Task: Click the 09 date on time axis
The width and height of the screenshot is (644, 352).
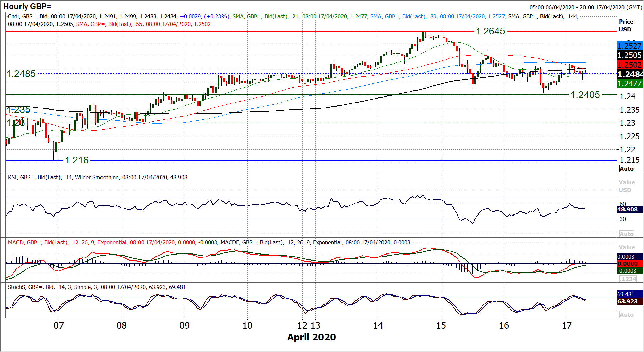Action: coord(185,325)
